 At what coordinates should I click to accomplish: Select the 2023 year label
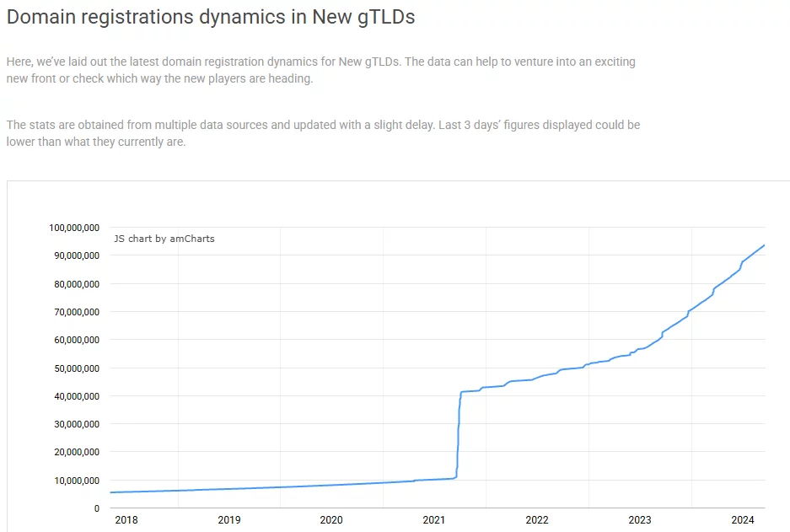point(640,519)
